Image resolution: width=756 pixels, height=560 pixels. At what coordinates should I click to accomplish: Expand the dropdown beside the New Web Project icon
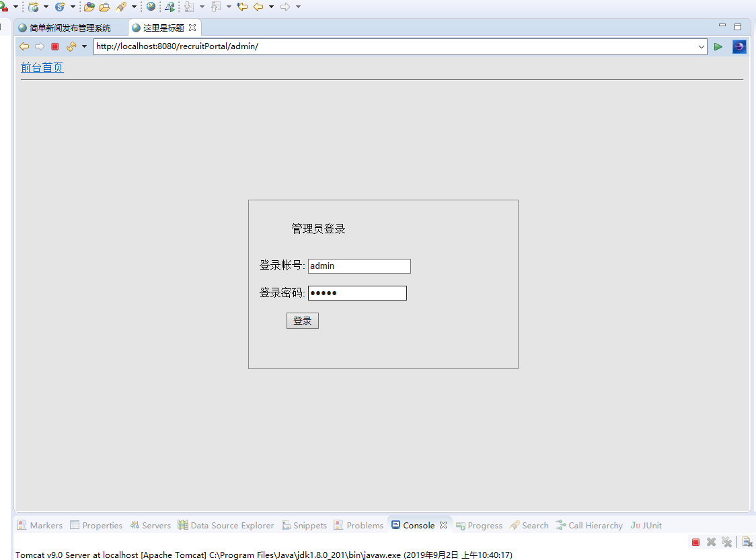(44, 7)
